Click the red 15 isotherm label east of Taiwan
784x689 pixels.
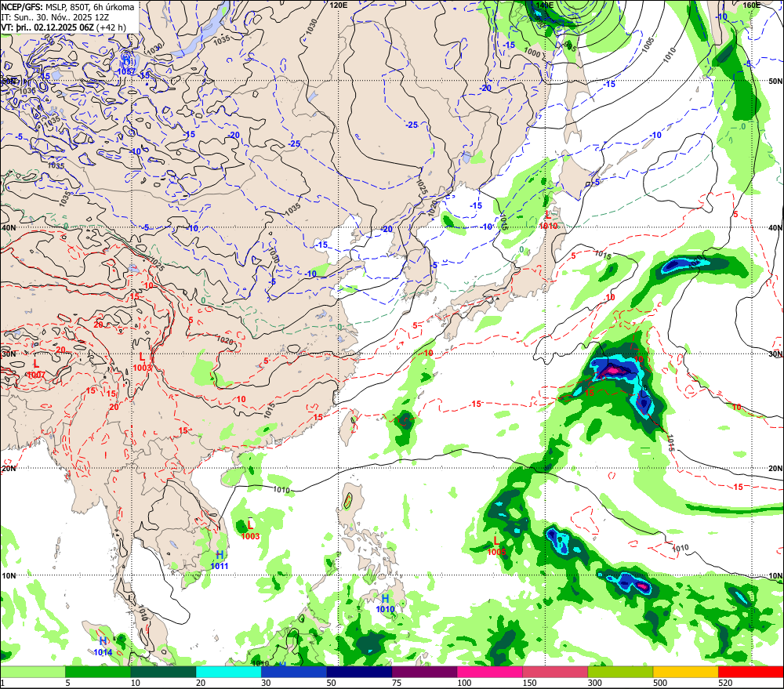[476, 404]
